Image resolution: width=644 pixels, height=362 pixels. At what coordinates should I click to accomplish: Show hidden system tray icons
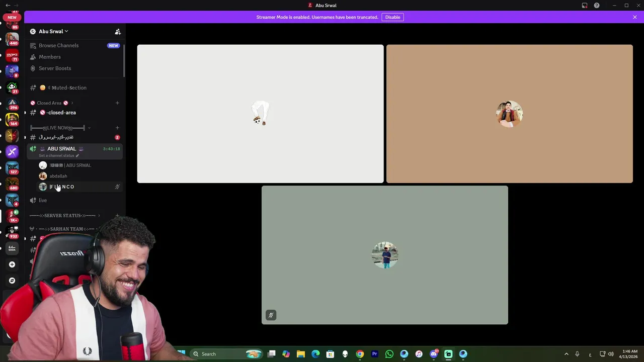(567, 354)
